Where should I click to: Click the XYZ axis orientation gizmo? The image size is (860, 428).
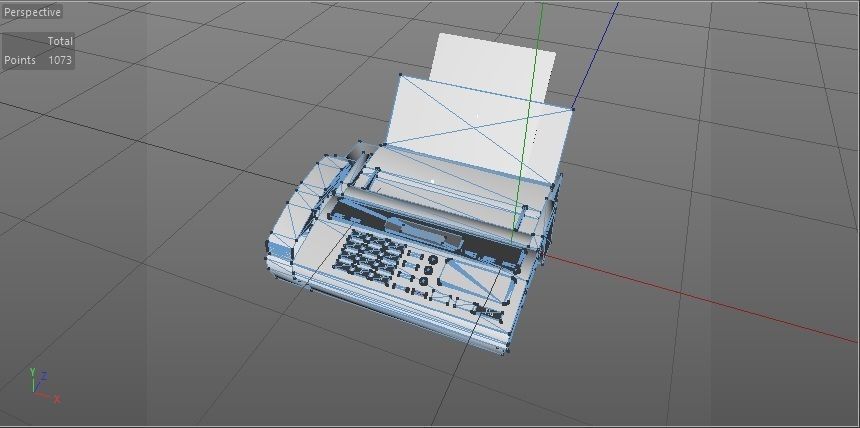pos(43,386)
